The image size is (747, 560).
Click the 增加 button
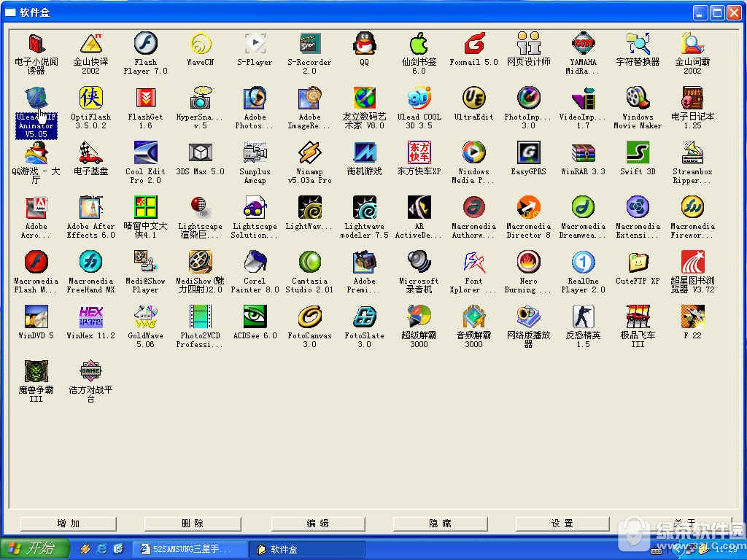coord(68,524)
